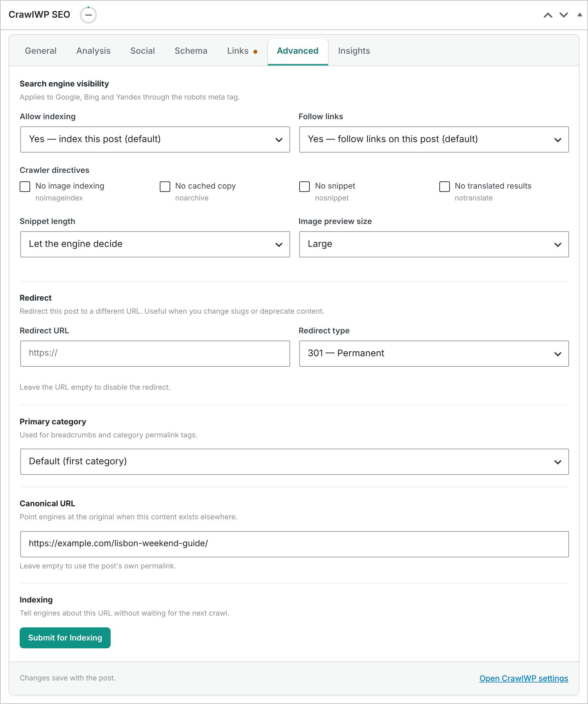Open the Follow links dropdown
The width and height of the screenshot is (588, 704).
(434, 139)
